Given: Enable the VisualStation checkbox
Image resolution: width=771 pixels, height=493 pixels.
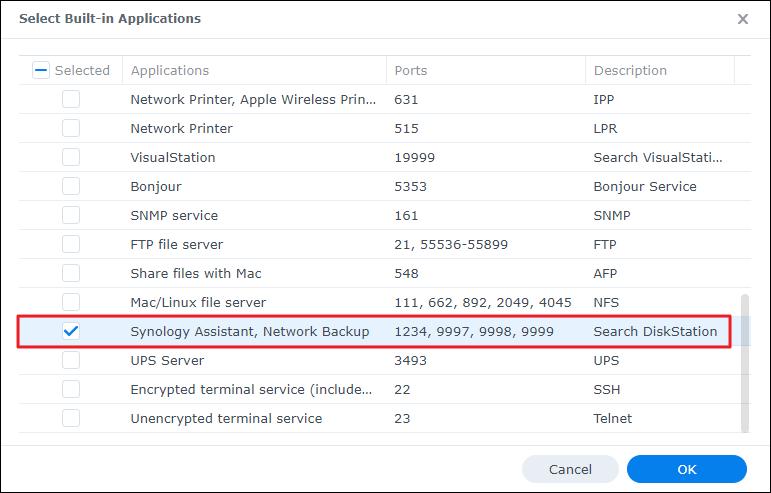Looking at the screenshot, I should (71, 157).
